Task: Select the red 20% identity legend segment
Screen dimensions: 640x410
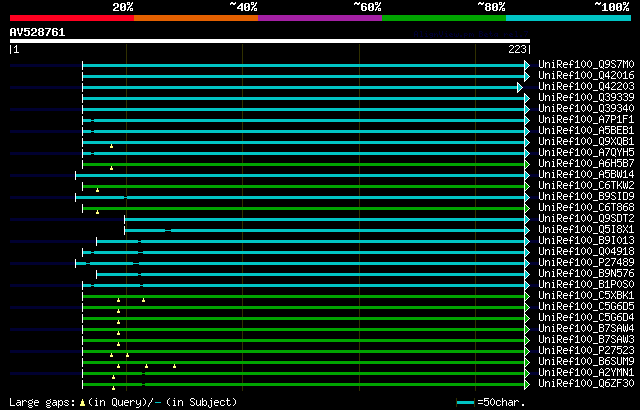Action: pyautogui.click(x=72, y=18)
